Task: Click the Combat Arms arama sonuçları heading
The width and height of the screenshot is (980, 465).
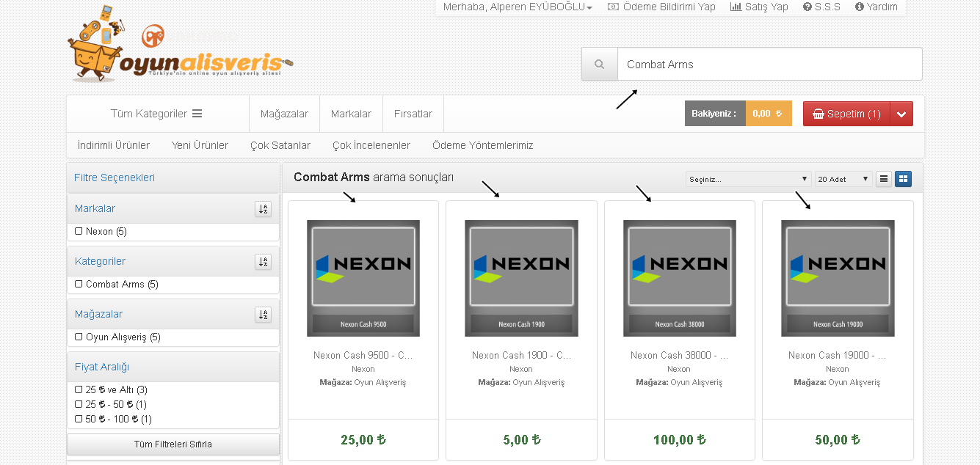Action: coord(374,177)
